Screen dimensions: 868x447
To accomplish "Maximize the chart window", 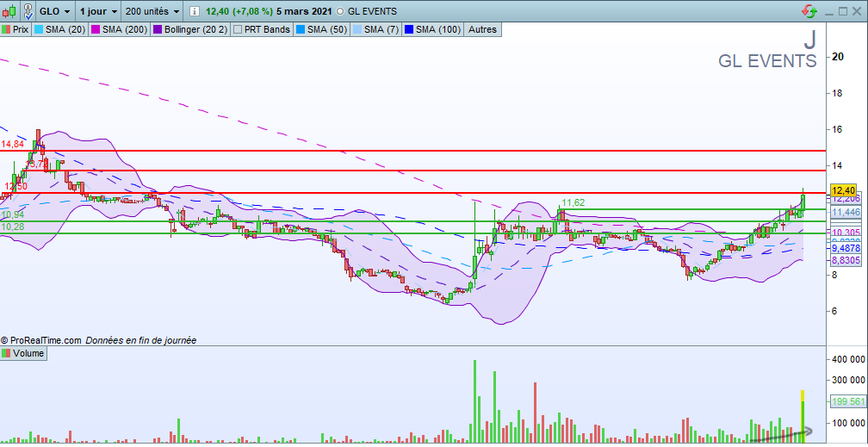I will click(842, 11).
